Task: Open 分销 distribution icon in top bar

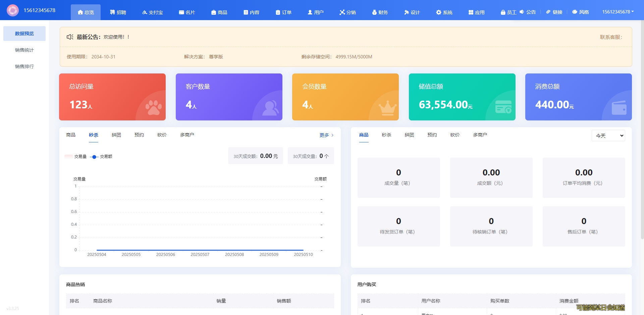Action: click(x=342, y=12)
